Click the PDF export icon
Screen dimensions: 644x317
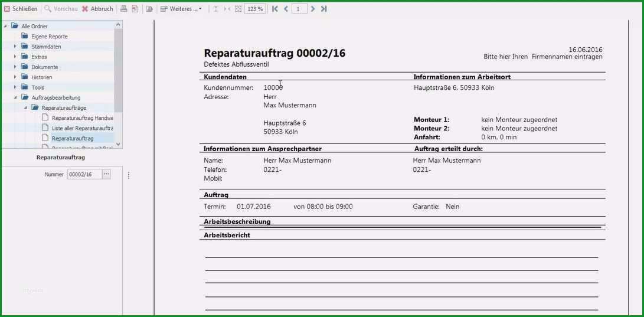135,9
